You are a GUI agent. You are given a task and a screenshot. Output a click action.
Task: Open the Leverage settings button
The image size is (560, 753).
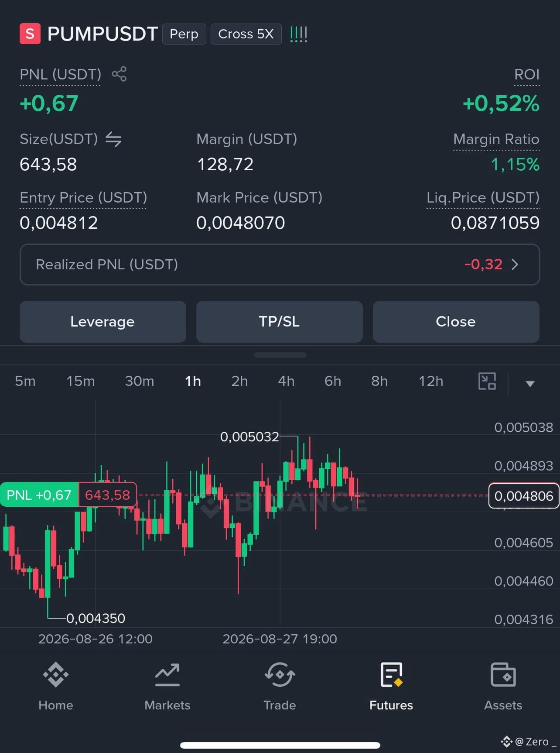point(103,322)
